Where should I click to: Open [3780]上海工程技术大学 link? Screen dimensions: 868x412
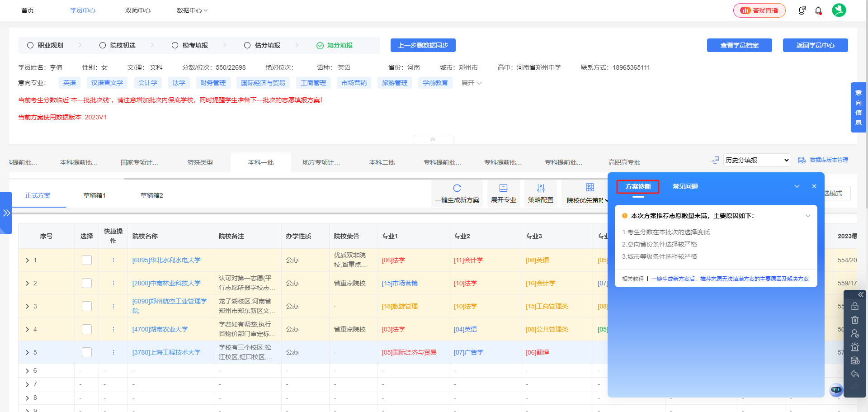coord(166,352)
